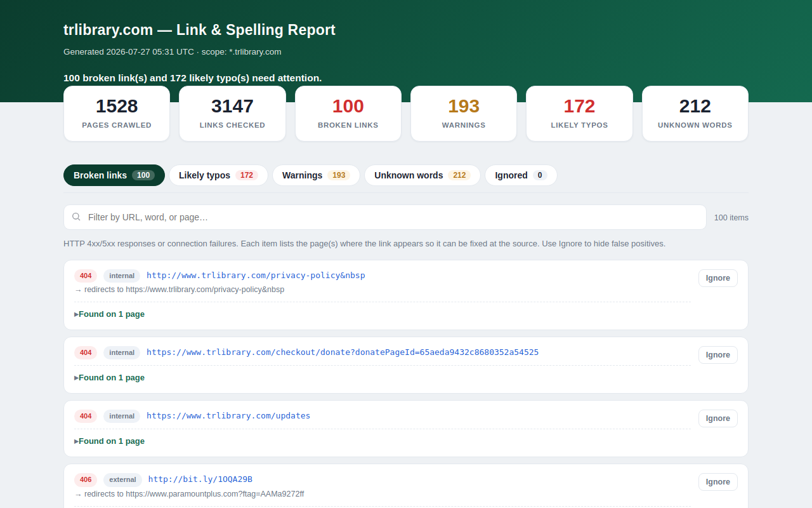Open the http://www.trlibrary.com/privacy-policy&nbsp link
Viewport: 812px width, 508px height.
point(256,276)
